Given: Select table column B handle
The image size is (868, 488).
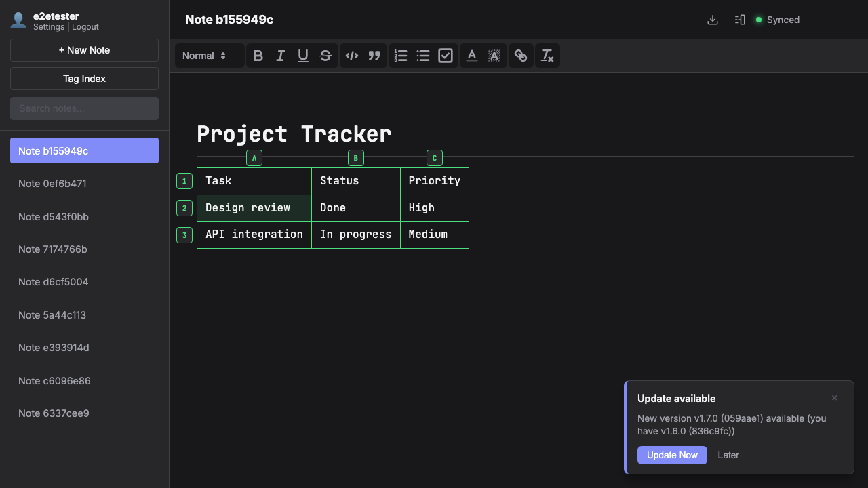Looking at the screenshot, I should (x=356, y=158).
